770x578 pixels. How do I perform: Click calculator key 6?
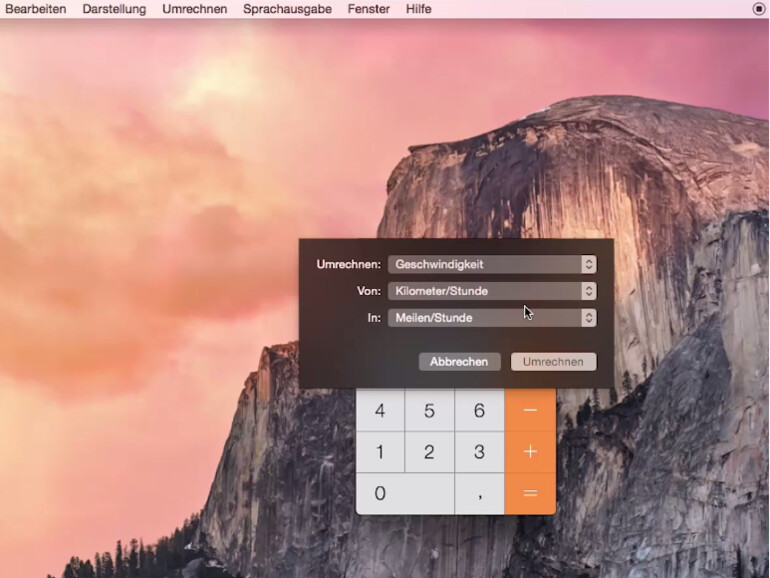pyautogui.click(x=479, y=410)
